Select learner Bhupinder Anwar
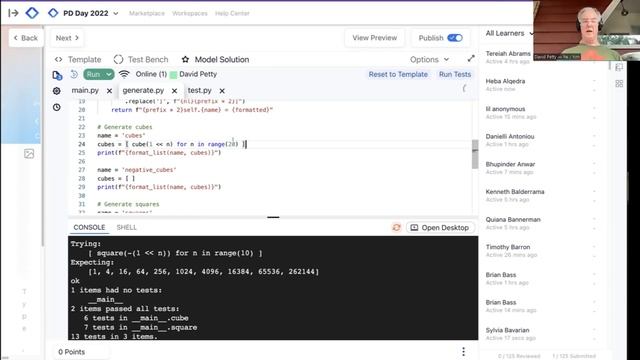The image size is (640, 360). tap(510, 168)
